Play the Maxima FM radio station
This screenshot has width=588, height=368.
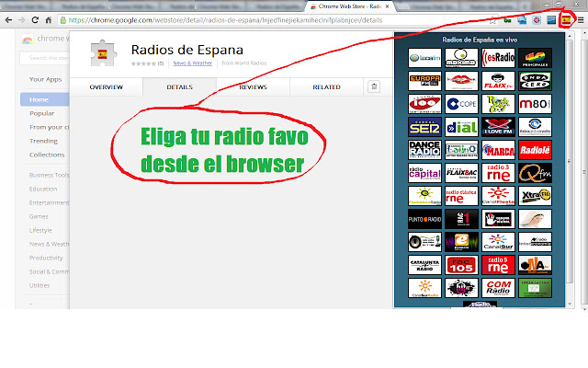(461, 58)
